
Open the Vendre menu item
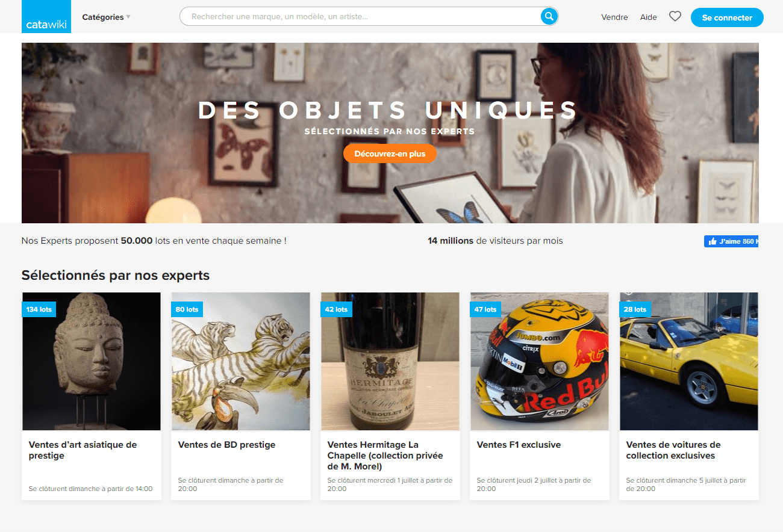pos(614,17)
